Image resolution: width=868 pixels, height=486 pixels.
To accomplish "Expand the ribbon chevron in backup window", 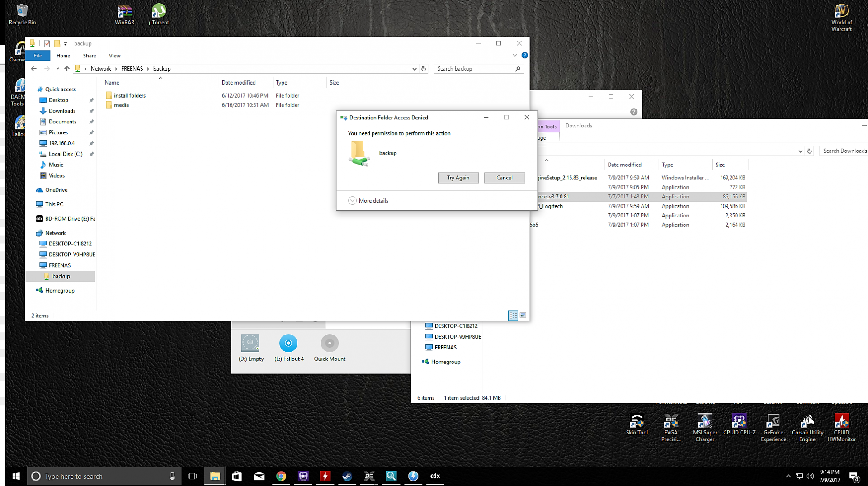I will (514, 55).
